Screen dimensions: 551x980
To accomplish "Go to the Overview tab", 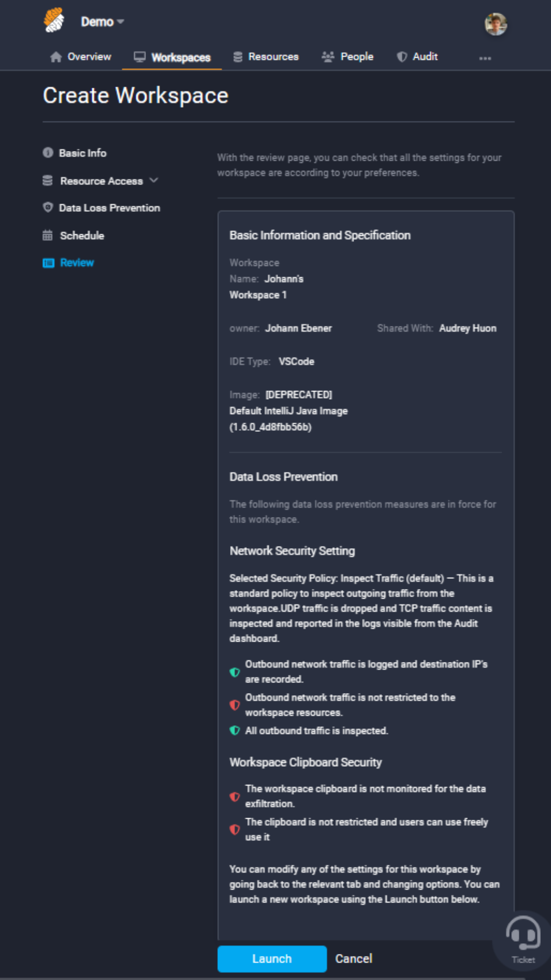I will pos(81,57).
